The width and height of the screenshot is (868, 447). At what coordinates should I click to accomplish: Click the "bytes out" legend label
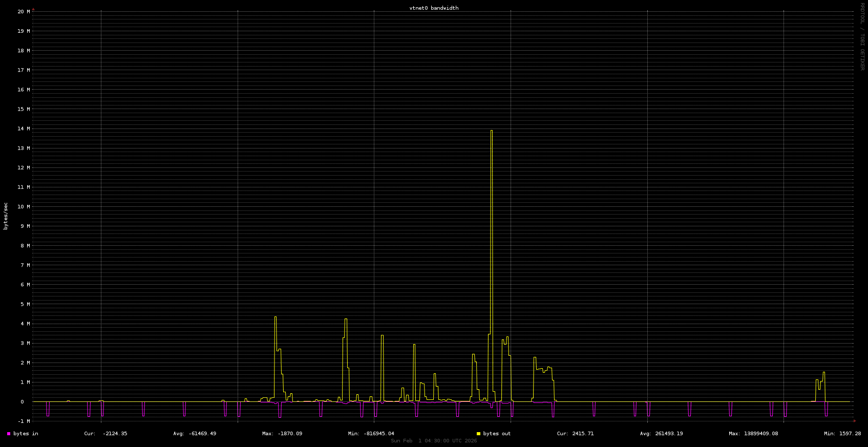point(497,434)
